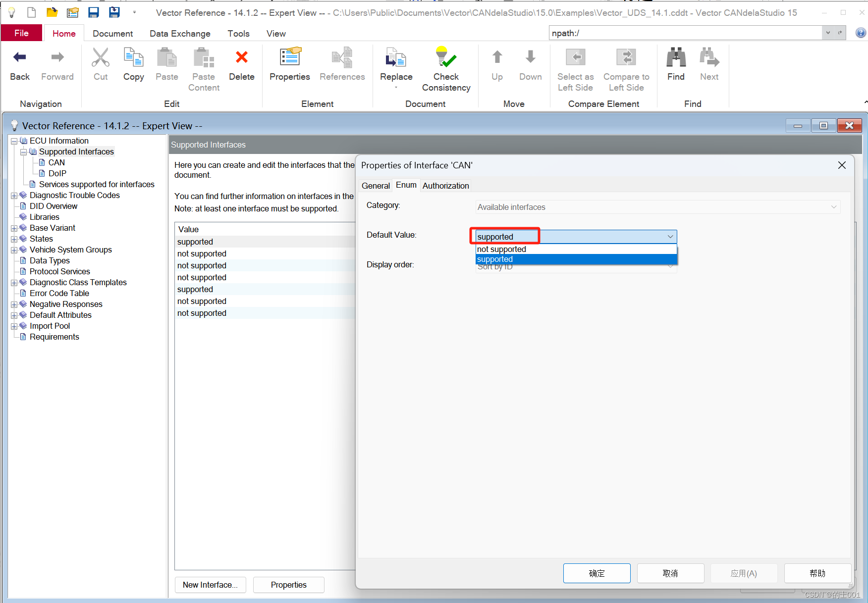Copy the selected element
Image resolution: width=868 pixels, height=603 pixels.
pyautogui.click(x=134, y=64)
